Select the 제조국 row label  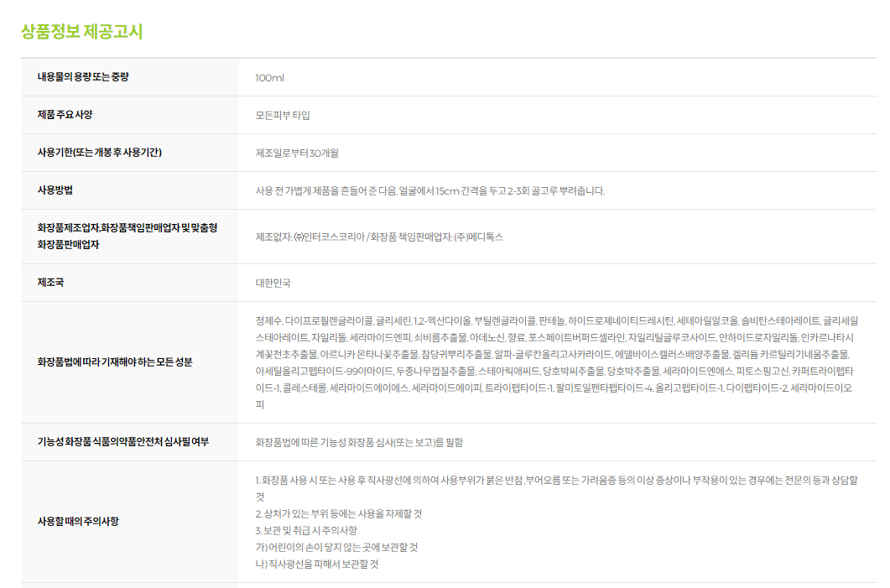click(x=50, y=283)
